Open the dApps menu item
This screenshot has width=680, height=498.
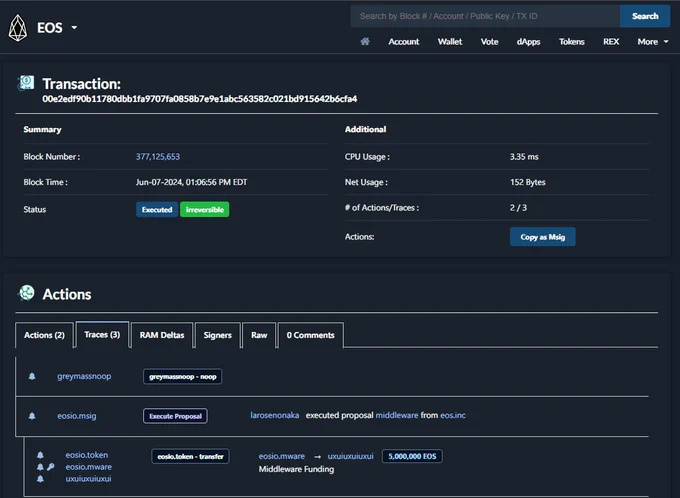tap(528, 42)
